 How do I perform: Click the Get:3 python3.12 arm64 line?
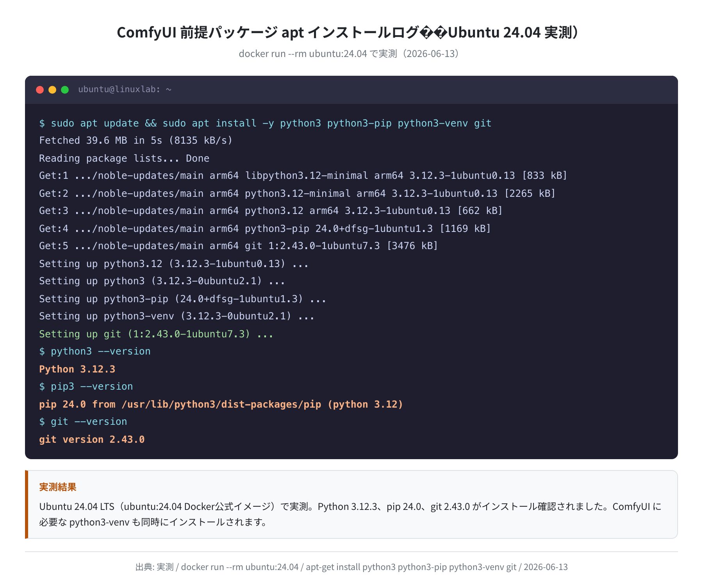click(x=271, y=211)
